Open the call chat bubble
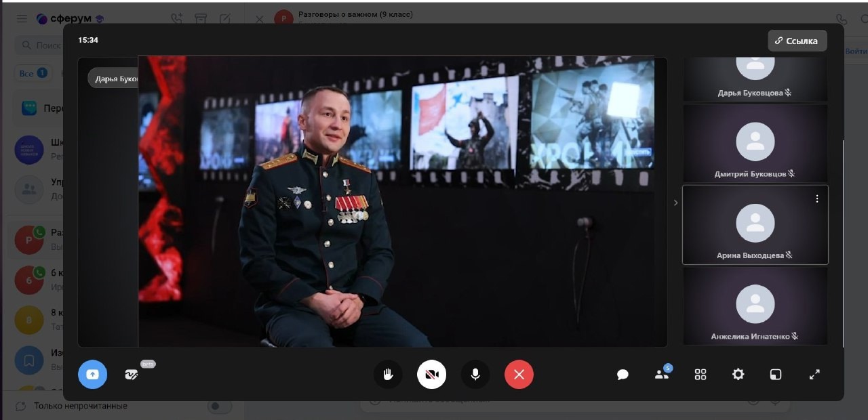 [x=623, y=374]
